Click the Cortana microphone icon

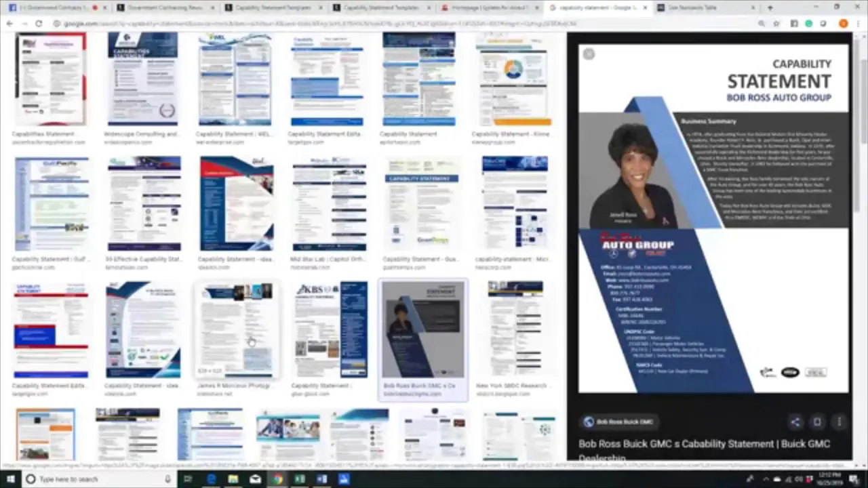tap(167, 479)
